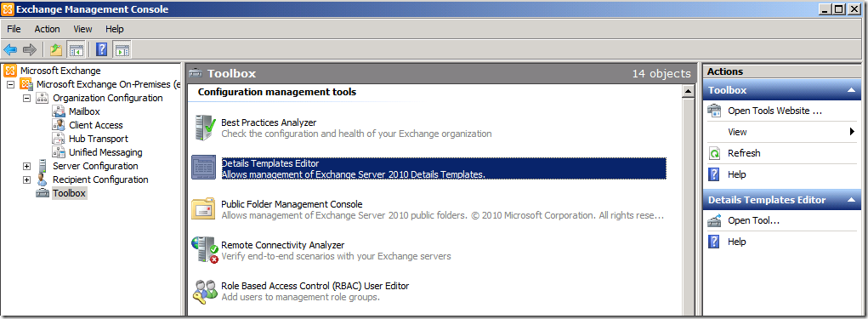Image resolution: width=868 pixels, height=319 pixels.
Task: Click the Toolbox toolbox icon in tree
Action: 43,193
